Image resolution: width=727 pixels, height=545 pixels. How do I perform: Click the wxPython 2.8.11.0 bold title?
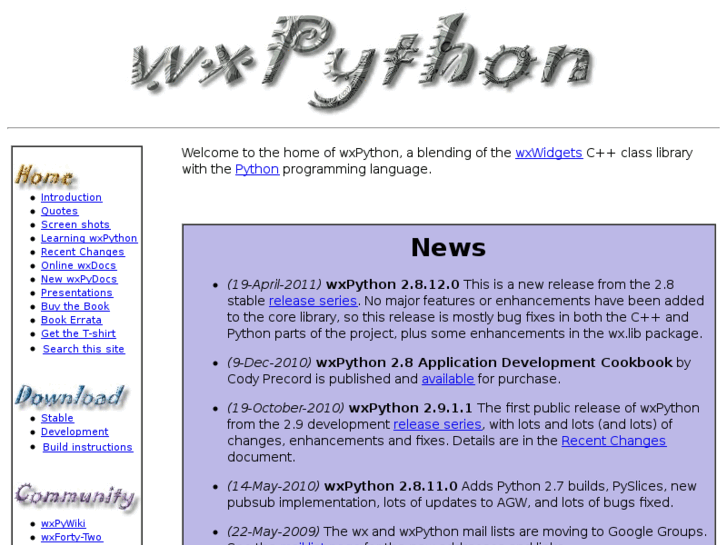pyautogui.click(x=390, y=486)
